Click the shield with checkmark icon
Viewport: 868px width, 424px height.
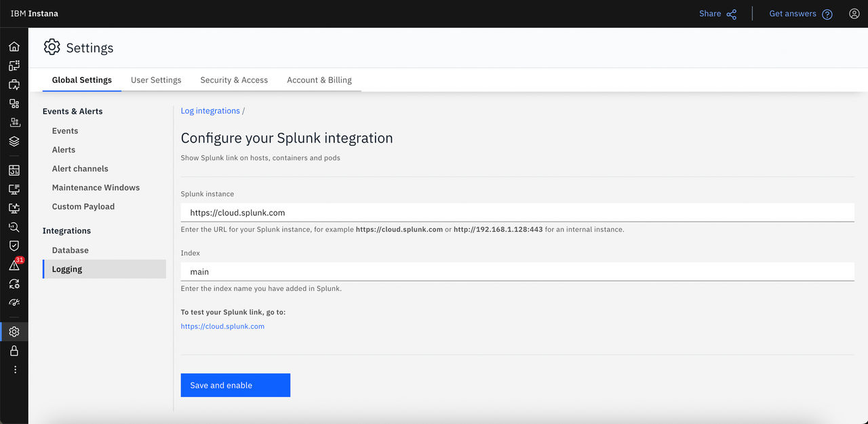pos(14,246)
